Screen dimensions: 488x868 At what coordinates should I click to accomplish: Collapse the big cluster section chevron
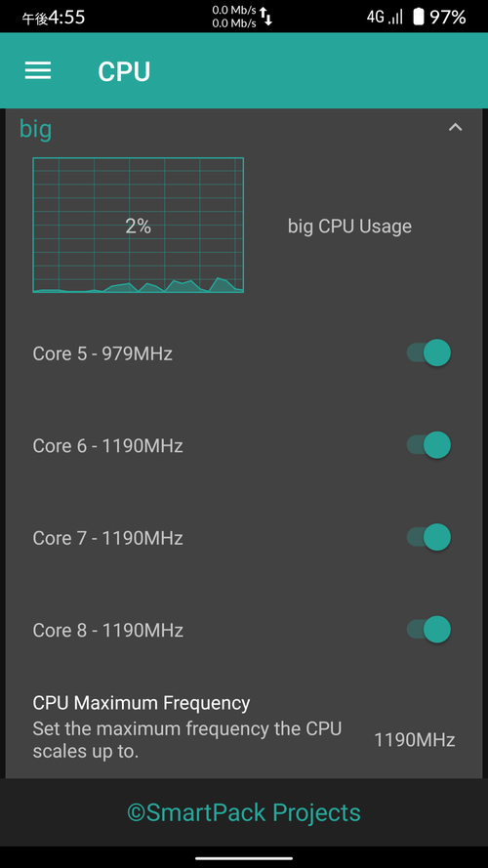(455, 127)
